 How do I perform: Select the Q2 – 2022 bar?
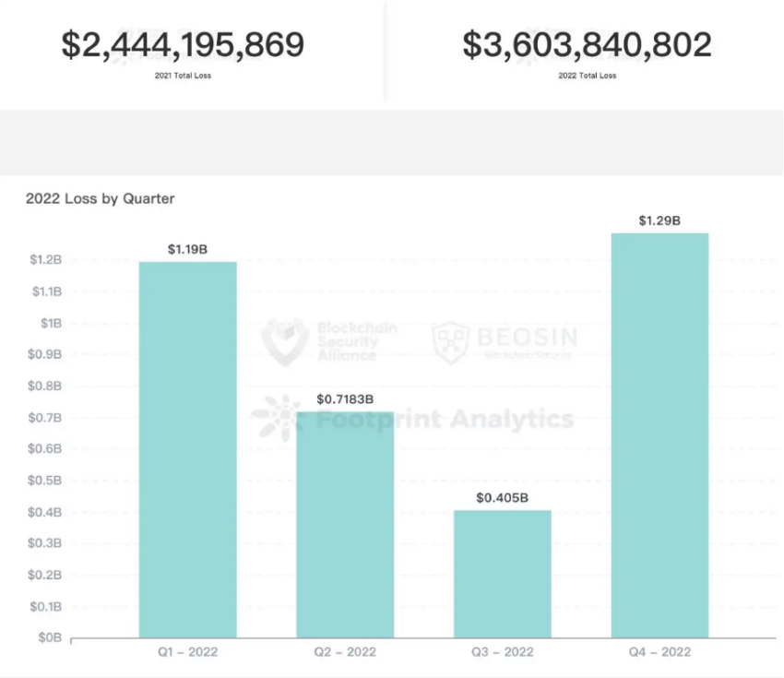tap(345, 525)
